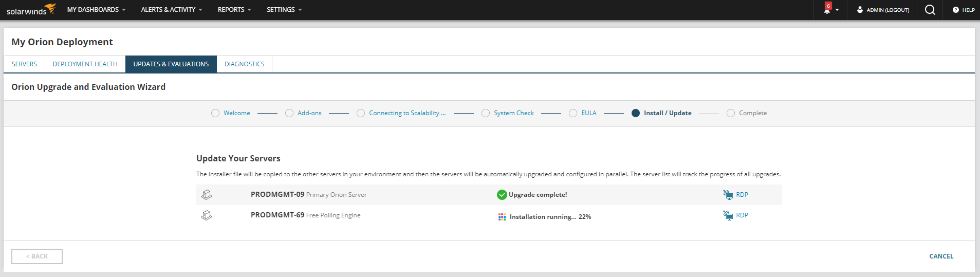Select the EULA wizard step
Screen dimensions: 980x277
(x=583, y=113)
